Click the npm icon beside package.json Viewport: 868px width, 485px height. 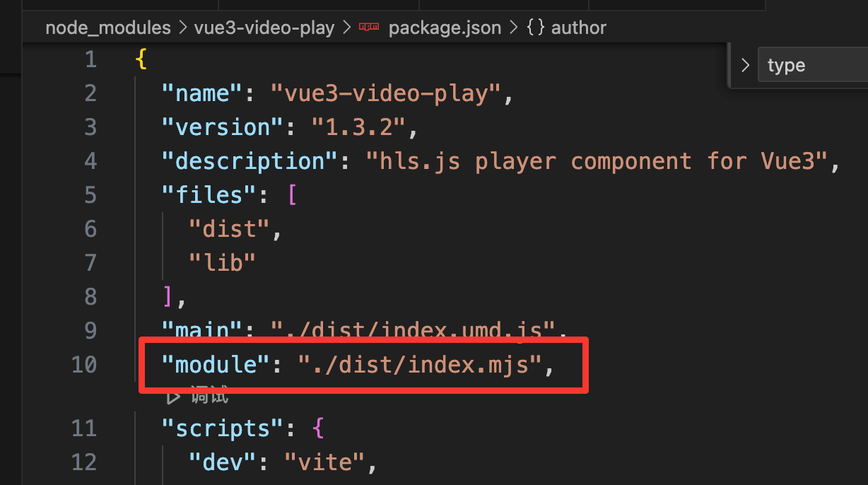click(369, 28)
